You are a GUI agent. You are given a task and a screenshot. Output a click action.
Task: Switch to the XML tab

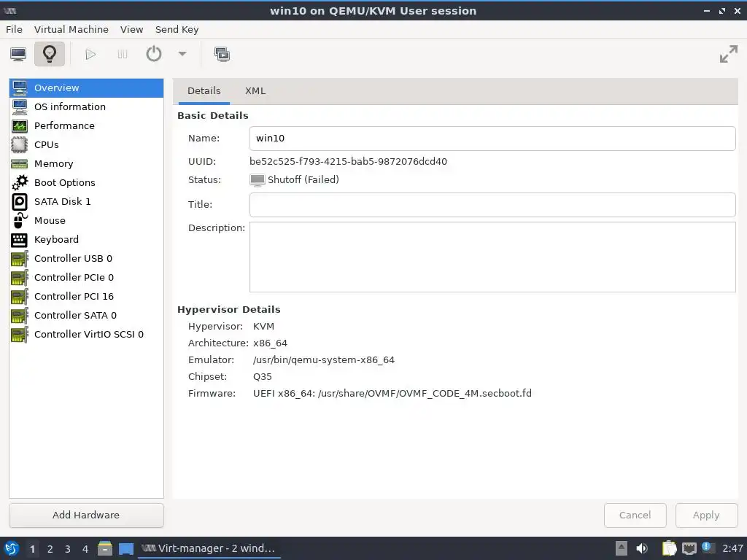click(255, 91)
